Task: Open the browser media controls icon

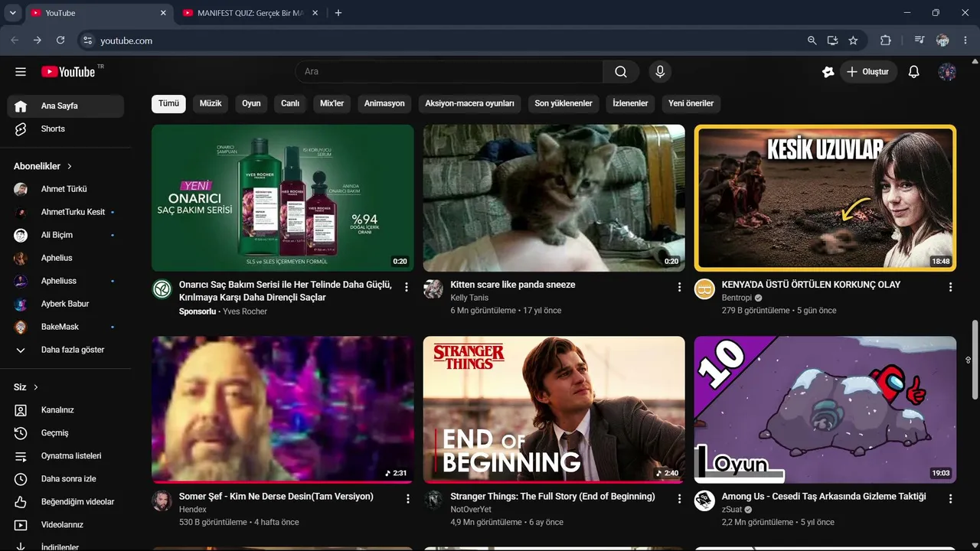Action: 920,41
